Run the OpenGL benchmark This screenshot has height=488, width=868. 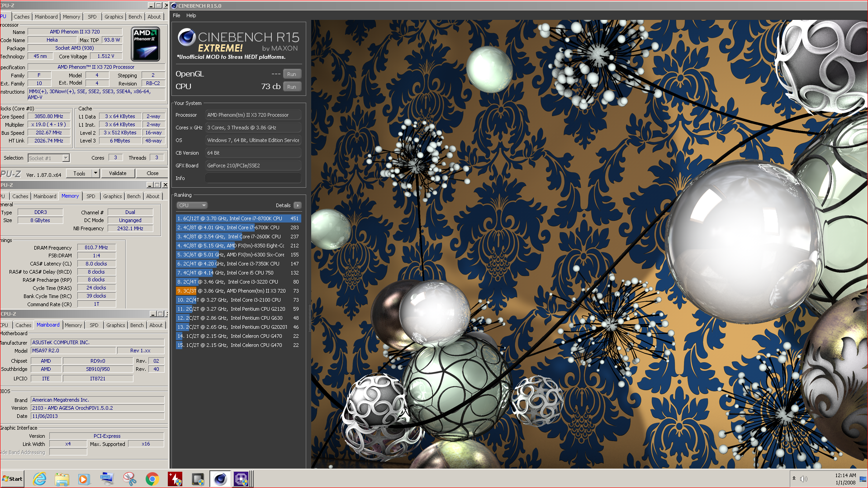tap(292, 74)
